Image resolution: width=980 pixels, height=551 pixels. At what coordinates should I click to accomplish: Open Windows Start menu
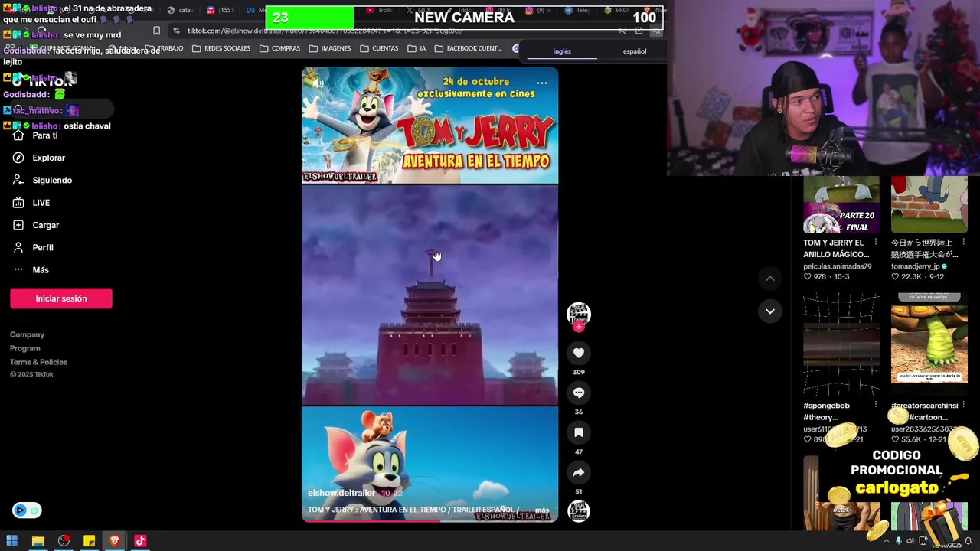(x=11, y=541)
